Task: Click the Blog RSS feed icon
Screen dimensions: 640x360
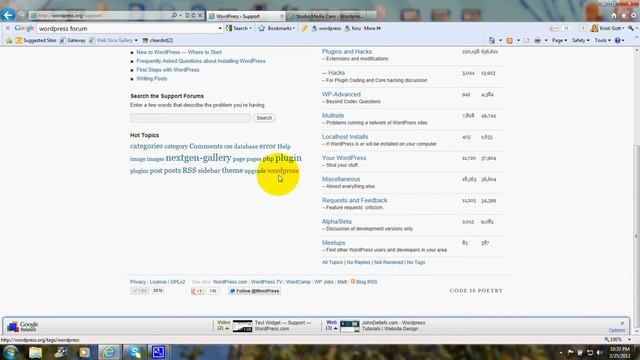Action: [x=353, y=282]
